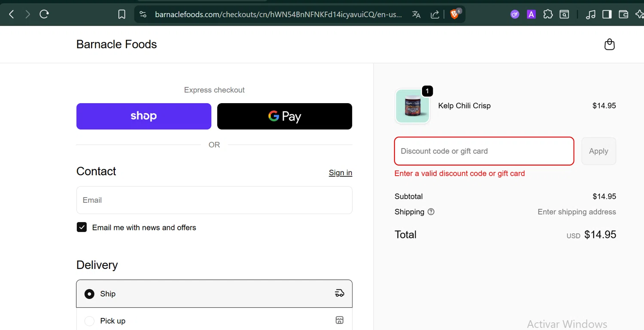Reload the checkout page
The image size is (644, 330).
tap(44, 15)
